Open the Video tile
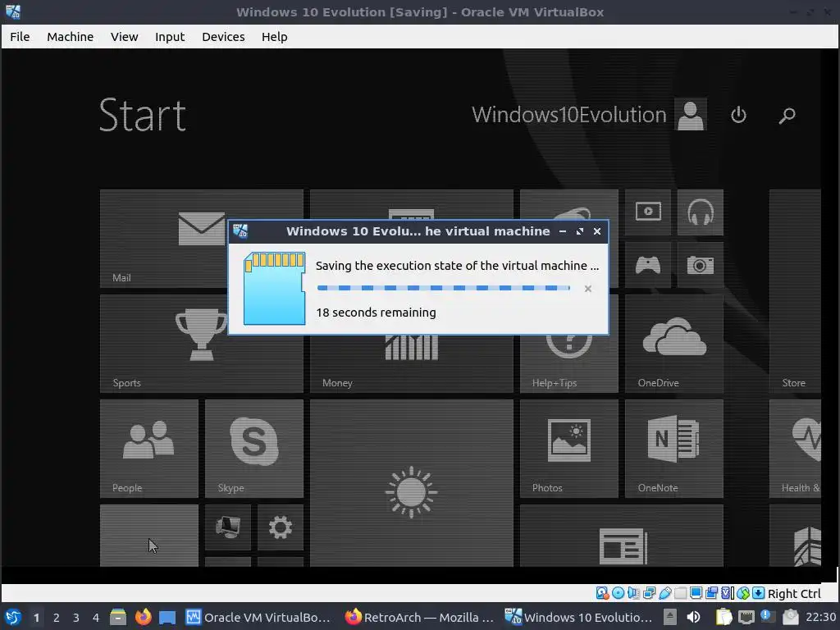The width and height of the screenshot is (840, 630). tap(648, 212)
